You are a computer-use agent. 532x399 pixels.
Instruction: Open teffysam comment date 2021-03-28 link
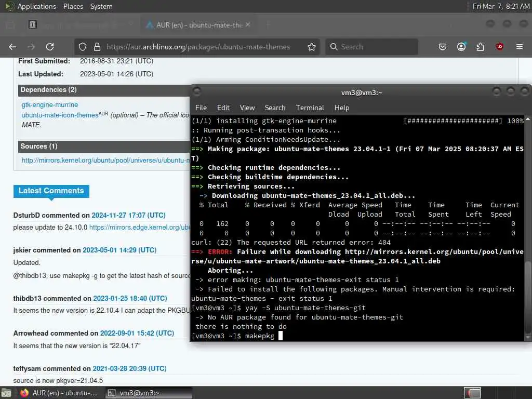[x=129, y=368]
